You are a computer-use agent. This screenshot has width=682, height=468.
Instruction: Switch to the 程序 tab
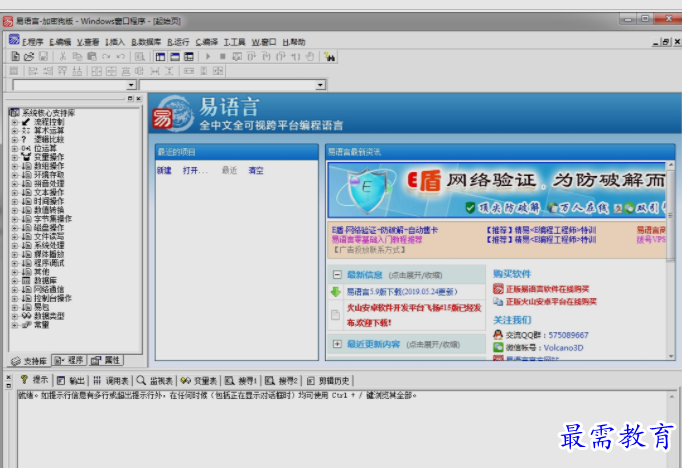click(x=69, y=360)
